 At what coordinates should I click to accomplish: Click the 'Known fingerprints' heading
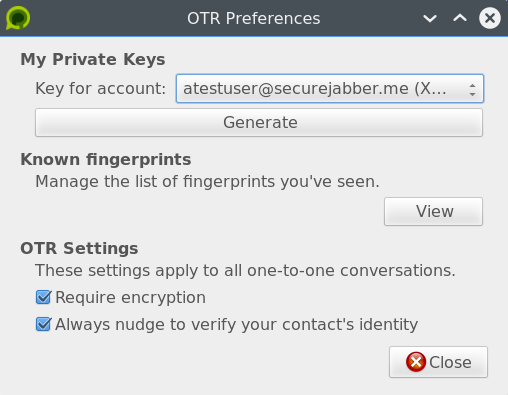[x=106, y=159]
